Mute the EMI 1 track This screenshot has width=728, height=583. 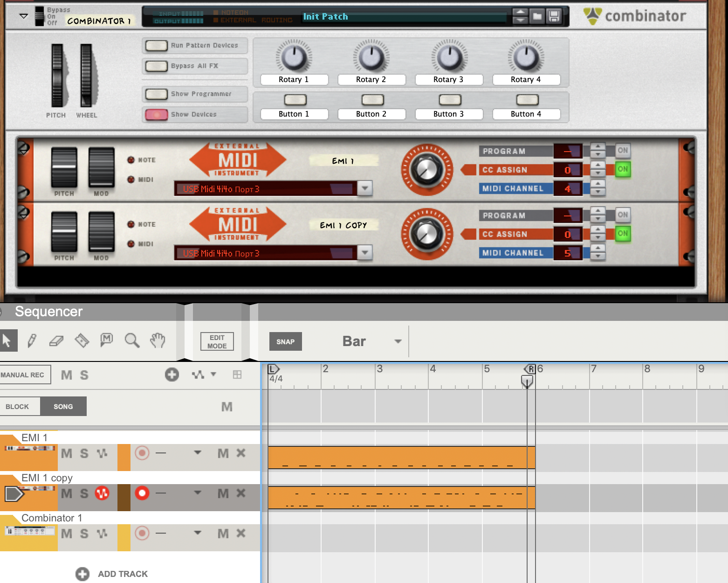tap(67, 453)
